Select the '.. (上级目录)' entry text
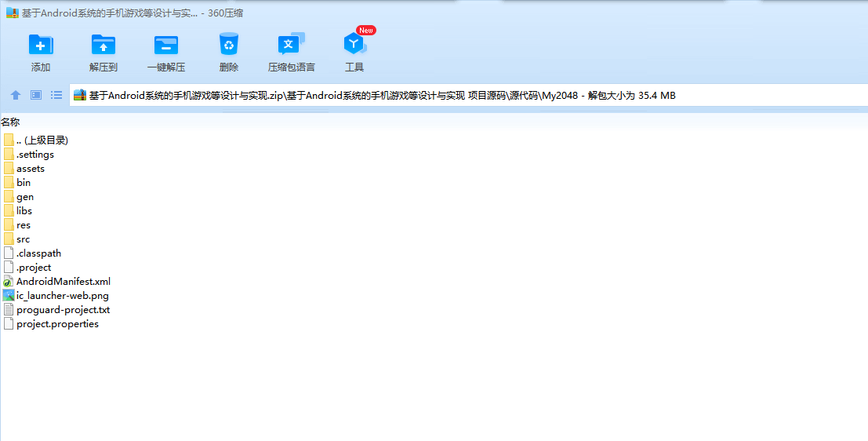This screenshot has height=441, width=868. click(x=42, y=140)
